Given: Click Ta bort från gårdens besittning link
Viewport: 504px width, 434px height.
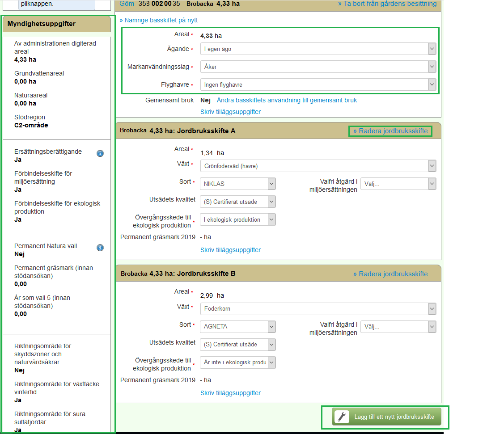Looking at the screenshot, I should point(387,4).
